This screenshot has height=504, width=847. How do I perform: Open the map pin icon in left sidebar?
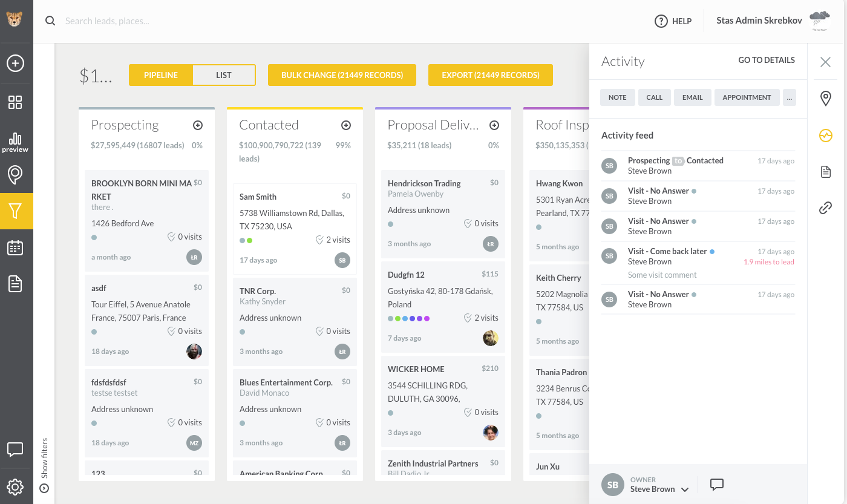[15, 175]
